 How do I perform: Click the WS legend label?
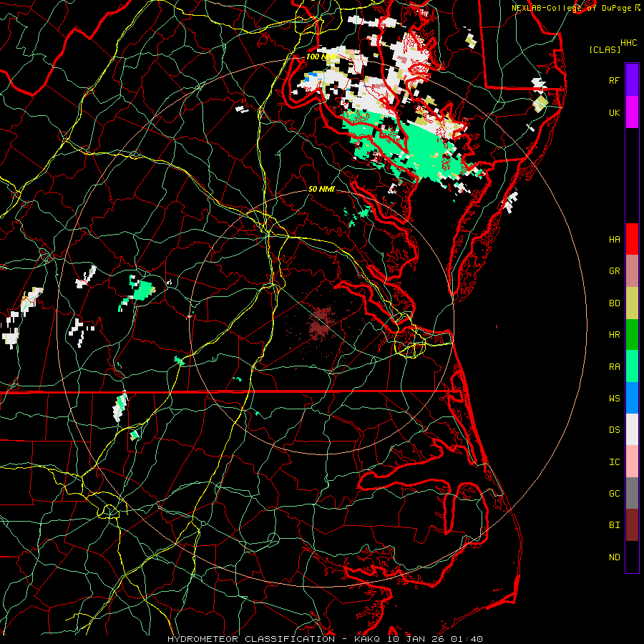[614, 399]
